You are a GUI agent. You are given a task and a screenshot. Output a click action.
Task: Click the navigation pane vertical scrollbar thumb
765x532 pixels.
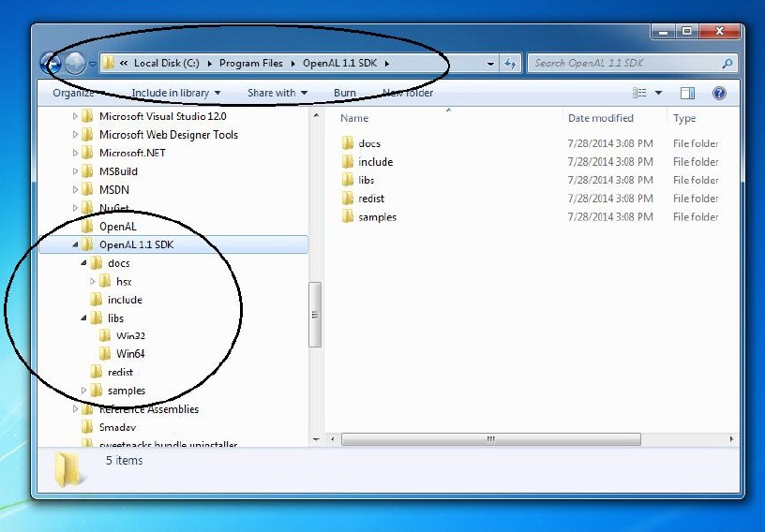(x=315, y=315)
